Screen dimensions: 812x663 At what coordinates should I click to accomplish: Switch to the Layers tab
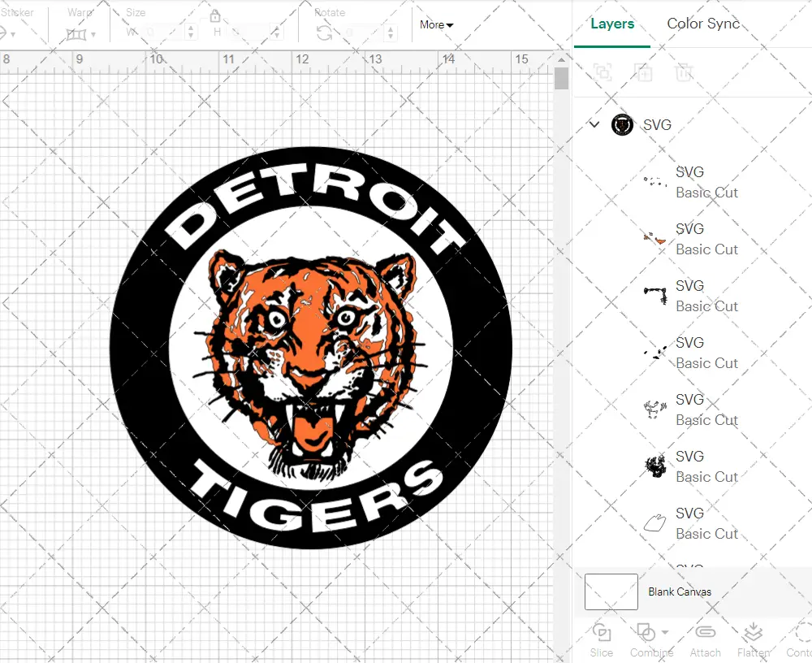point(612,24)
